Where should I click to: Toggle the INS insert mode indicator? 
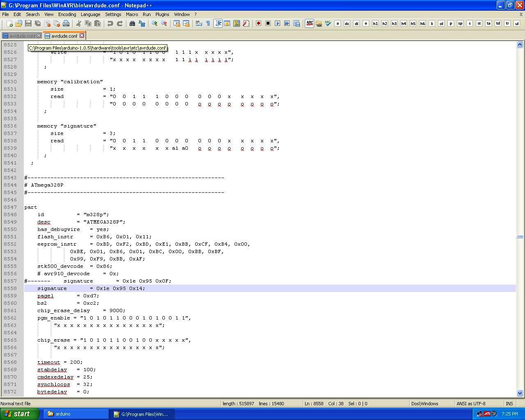[x=509, y=404]
